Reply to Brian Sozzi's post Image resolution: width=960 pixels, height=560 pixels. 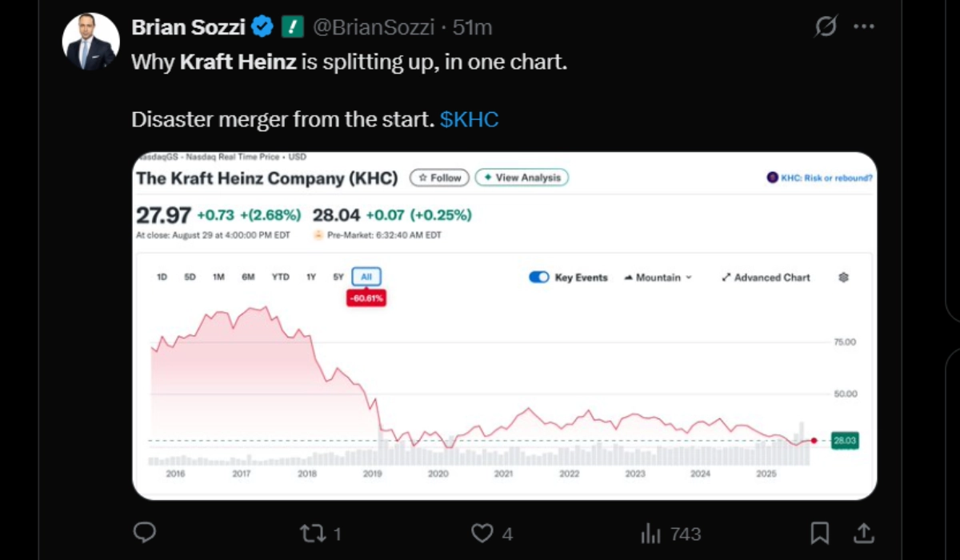point(146,533)
